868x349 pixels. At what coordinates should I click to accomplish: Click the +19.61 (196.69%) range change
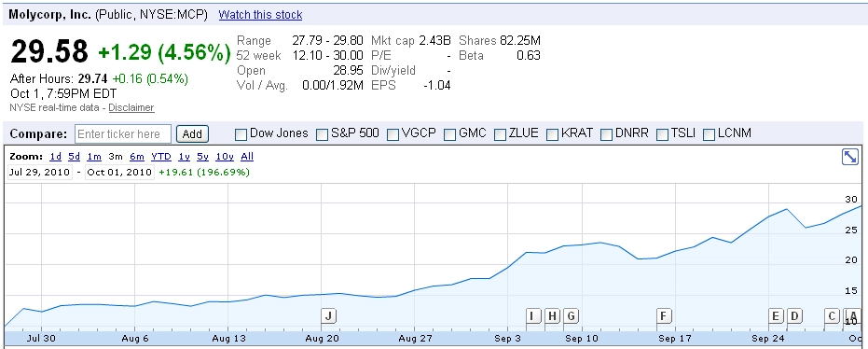pyautogui.click(x=204, y=173)
